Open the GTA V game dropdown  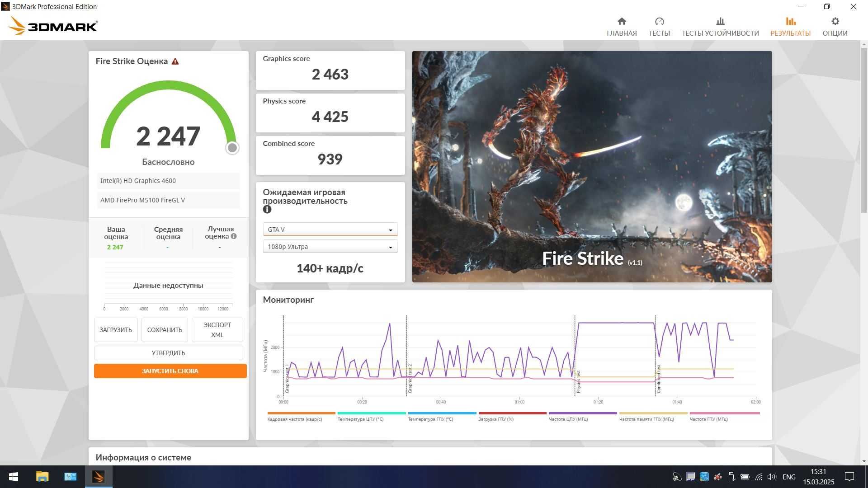point(330,230)
